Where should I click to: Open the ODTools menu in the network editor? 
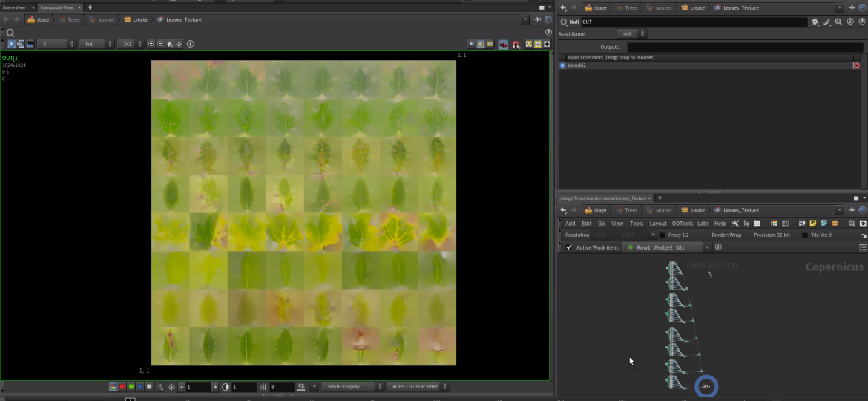(x=682, y=224)
